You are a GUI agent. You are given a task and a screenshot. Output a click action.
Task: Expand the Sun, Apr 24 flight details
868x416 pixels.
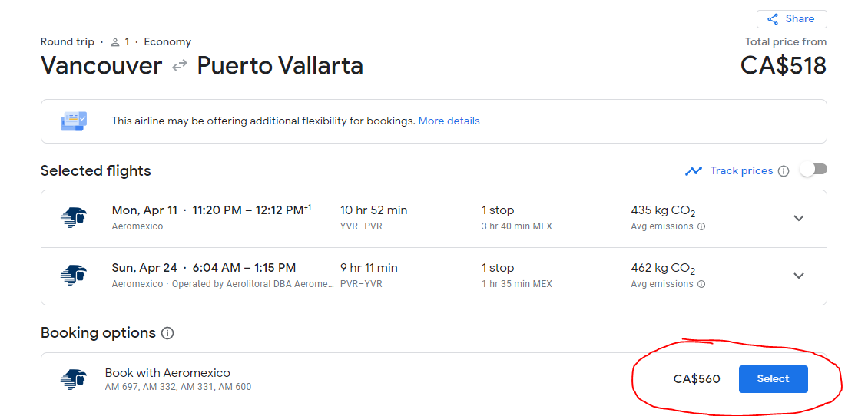tap(799, 276)
